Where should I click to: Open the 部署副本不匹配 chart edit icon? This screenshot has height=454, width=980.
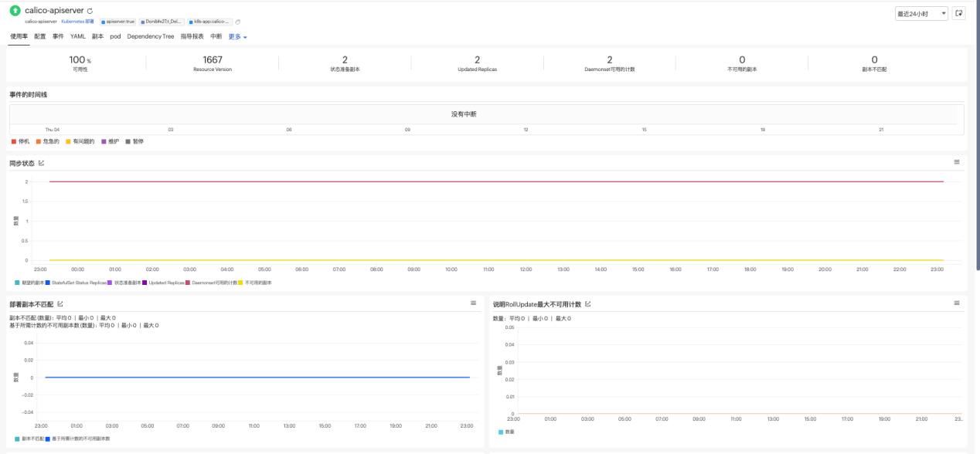(x=60, y=304)
